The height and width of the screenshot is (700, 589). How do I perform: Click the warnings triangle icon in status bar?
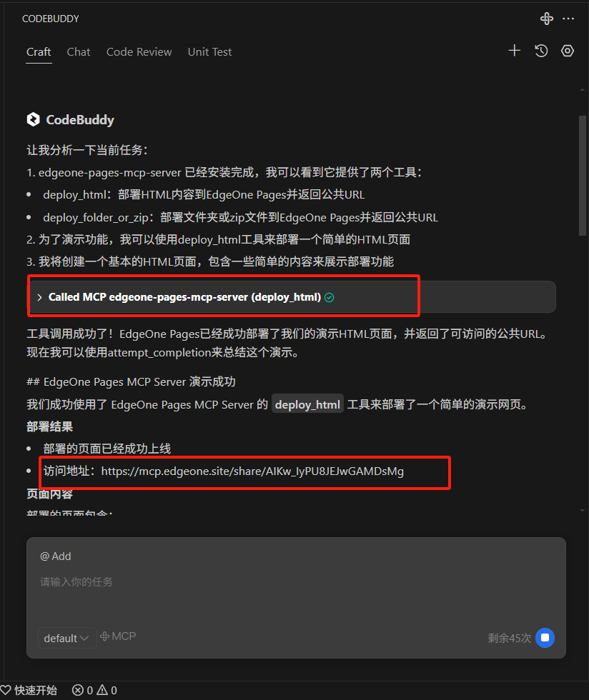102,690
